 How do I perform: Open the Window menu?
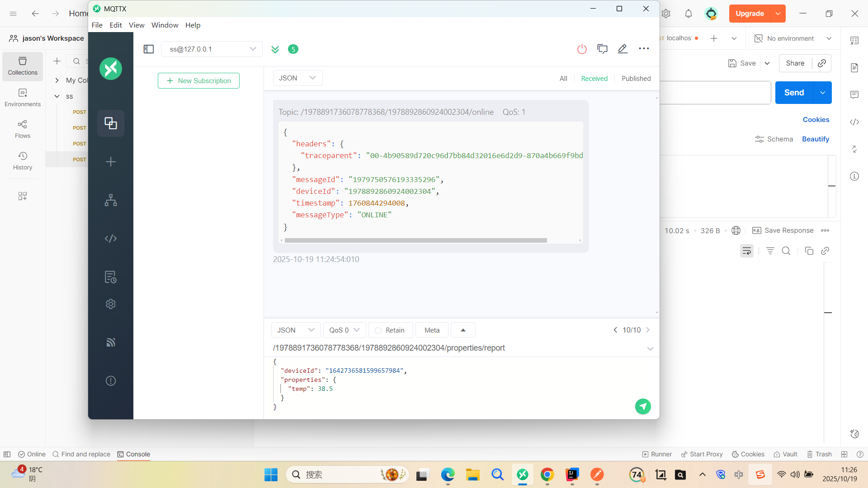(165, 25)
